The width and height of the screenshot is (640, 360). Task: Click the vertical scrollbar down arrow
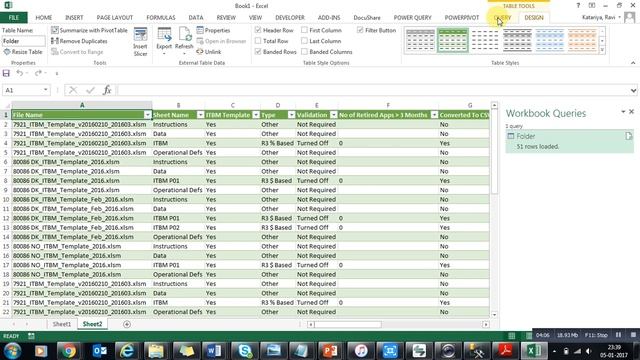[x=494, y=315]
